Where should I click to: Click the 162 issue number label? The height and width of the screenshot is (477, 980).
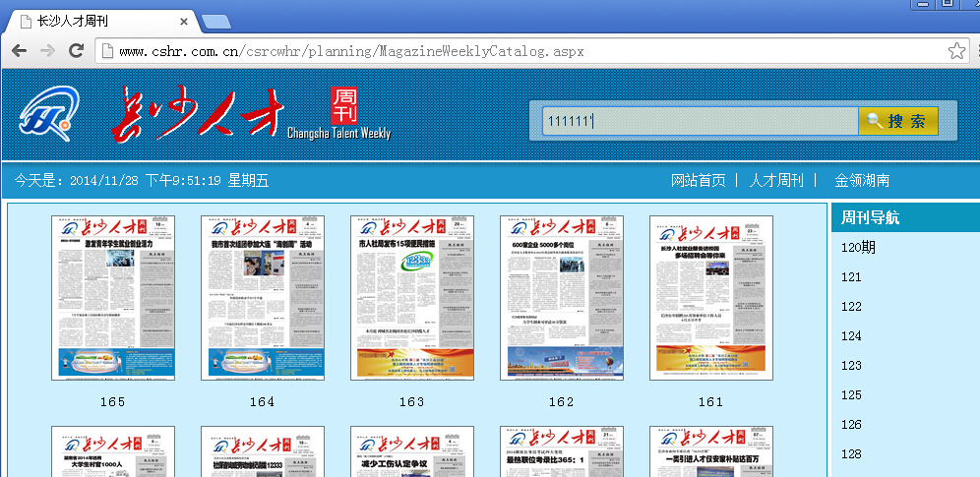pyautogui.click(x=561, y=402)
